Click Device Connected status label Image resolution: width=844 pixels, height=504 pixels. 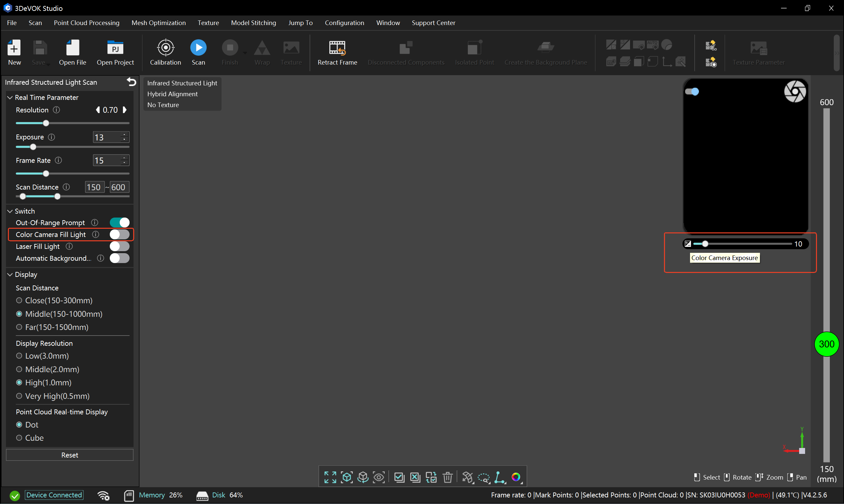[54, 495]
